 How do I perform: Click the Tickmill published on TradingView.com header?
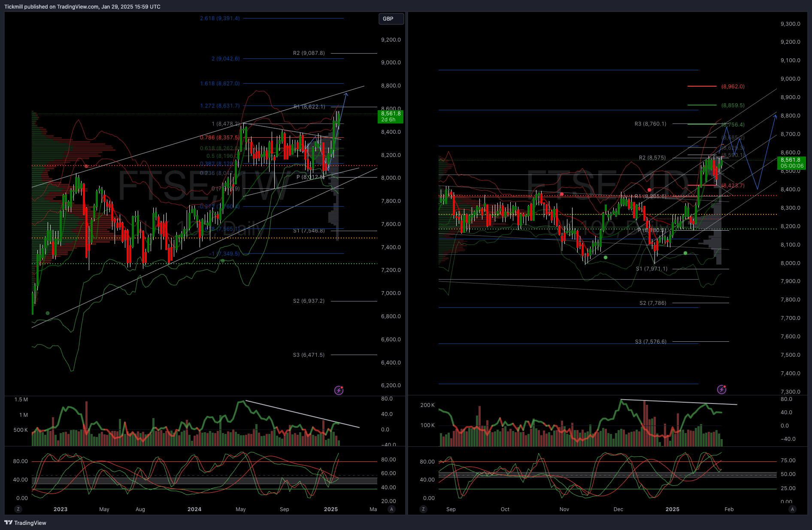coord(82,7)
